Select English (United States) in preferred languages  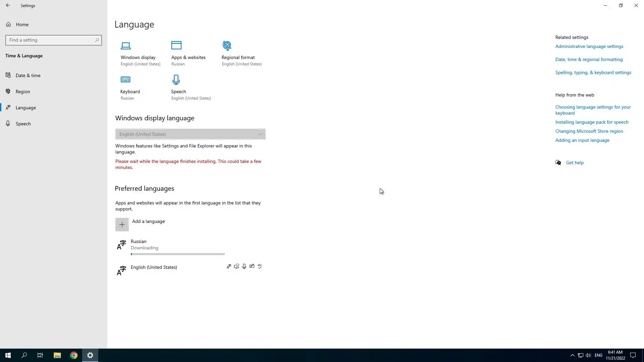tap(154, 267)
